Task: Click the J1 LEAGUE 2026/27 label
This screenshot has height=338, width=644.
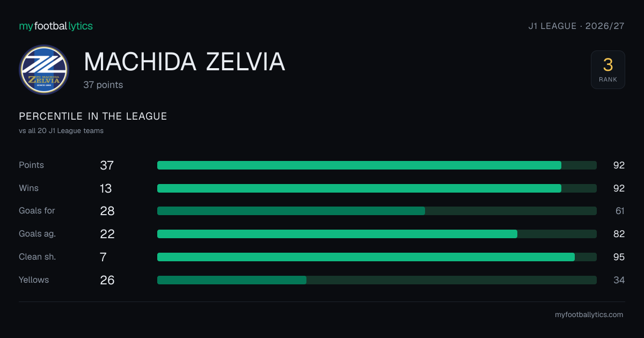Action: [576, 26]
